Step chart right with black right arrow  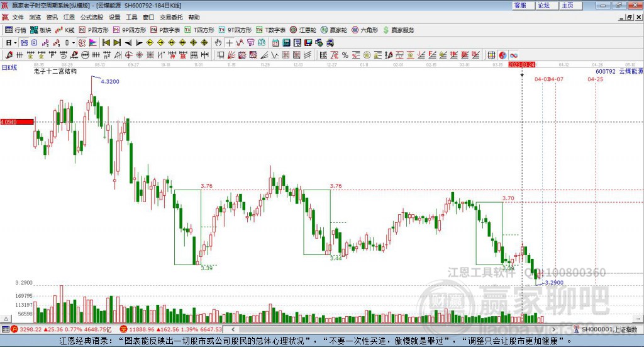point(139,43)
